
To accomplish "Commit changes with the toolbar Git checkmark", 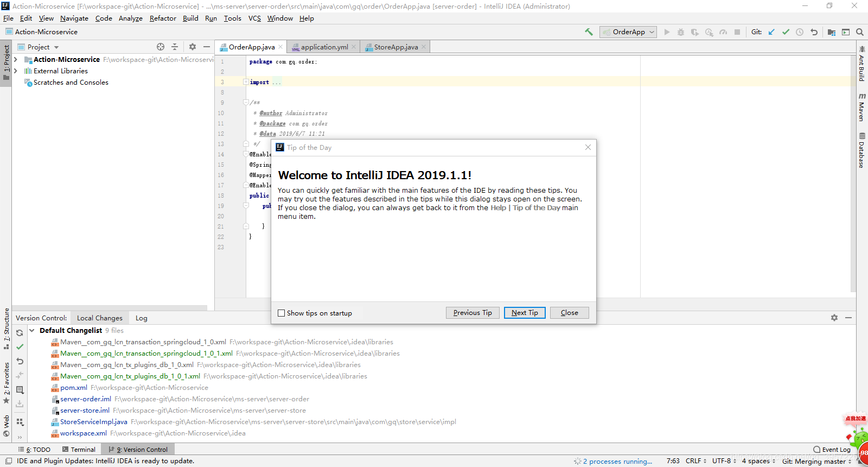I will coord(786,32).
